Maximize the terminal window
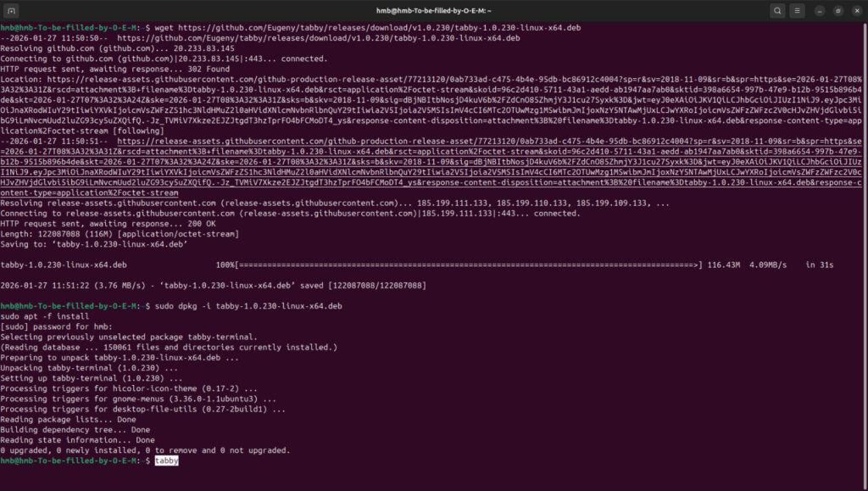 click(837, 10)
